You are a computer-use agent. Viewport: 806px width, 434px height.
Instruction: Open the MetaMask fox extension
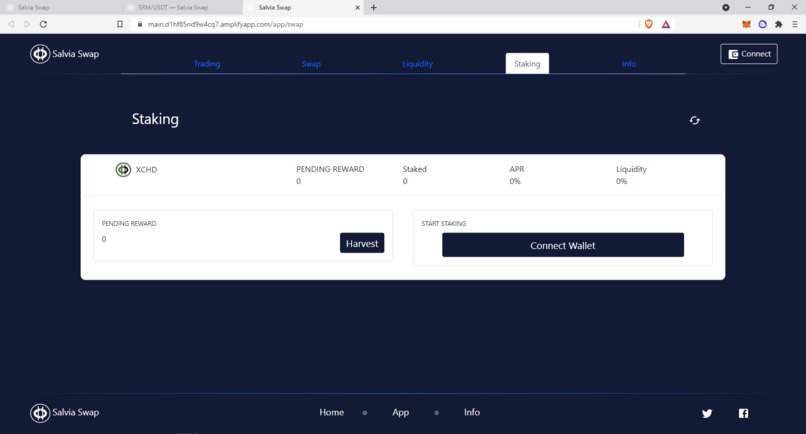pyautogui.click(x=746, y=24)
